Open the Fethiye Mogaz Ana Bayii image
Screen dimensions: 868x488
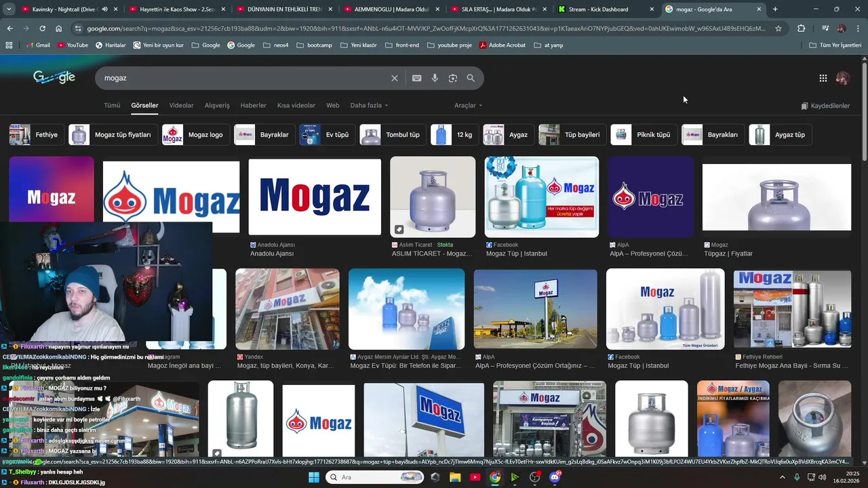792,310
